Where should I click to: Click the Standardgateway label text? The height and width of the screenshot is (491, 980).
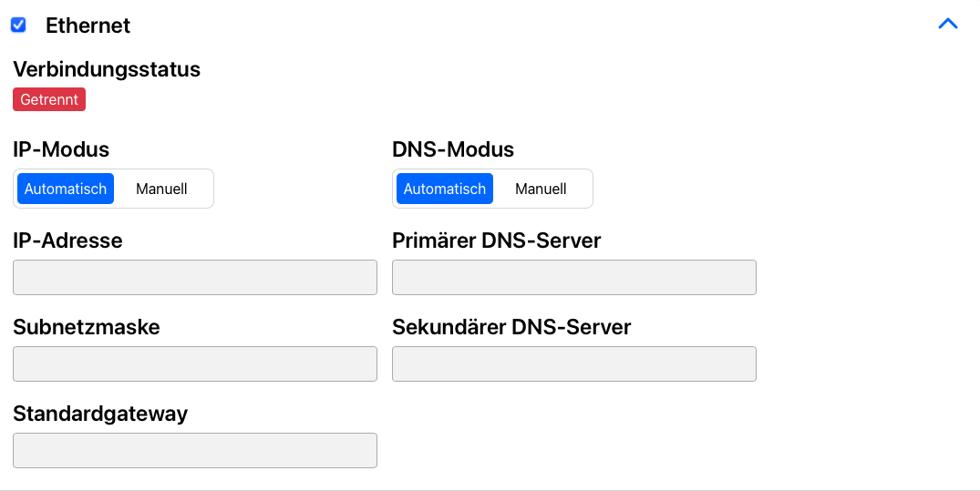click(100, 414)
